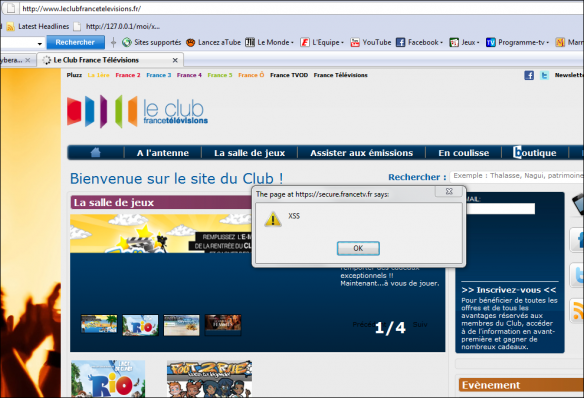Close Le Club France Télévisions tab
The height and width of the screenshot is (398, 584).
pyautogui.click(x=175, y=60)
